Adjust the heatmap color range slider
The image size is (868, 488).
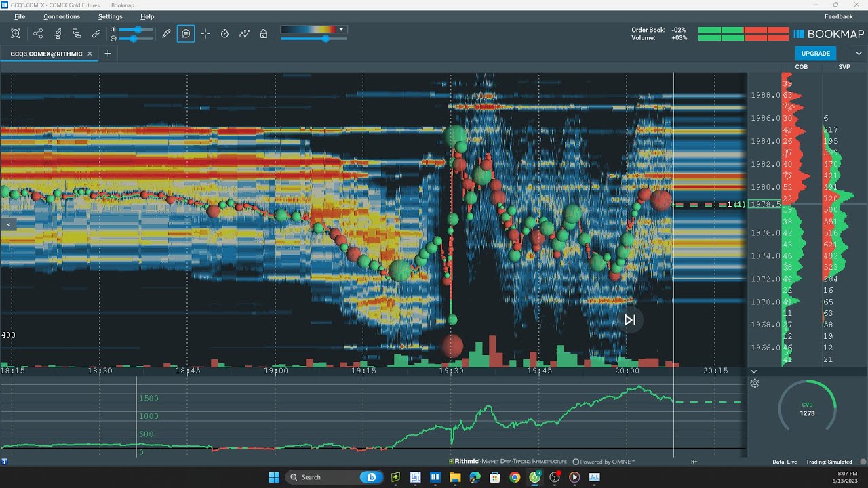(x=314, y=39)
